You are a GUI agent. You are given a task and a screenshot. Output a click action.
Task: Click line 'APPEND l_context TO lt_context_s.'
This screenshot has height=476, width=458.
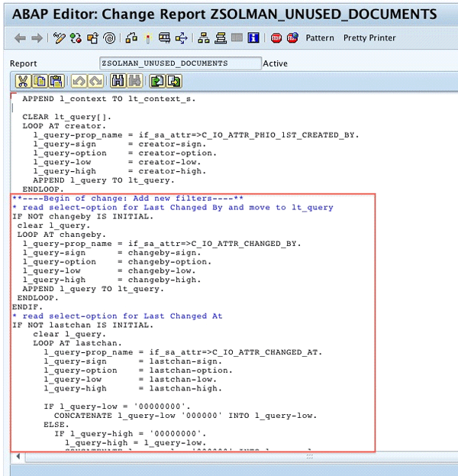pyautogui.click(x=109, y=99)
